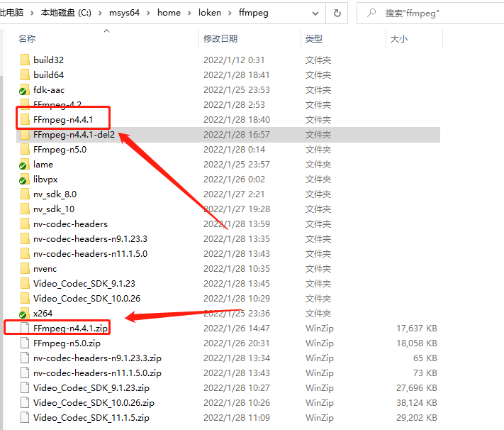The height and width of the screenshot is (430, 504).
Task: Click the build32 folder icon
Action: pyautogui.click(x=25, y=60)
